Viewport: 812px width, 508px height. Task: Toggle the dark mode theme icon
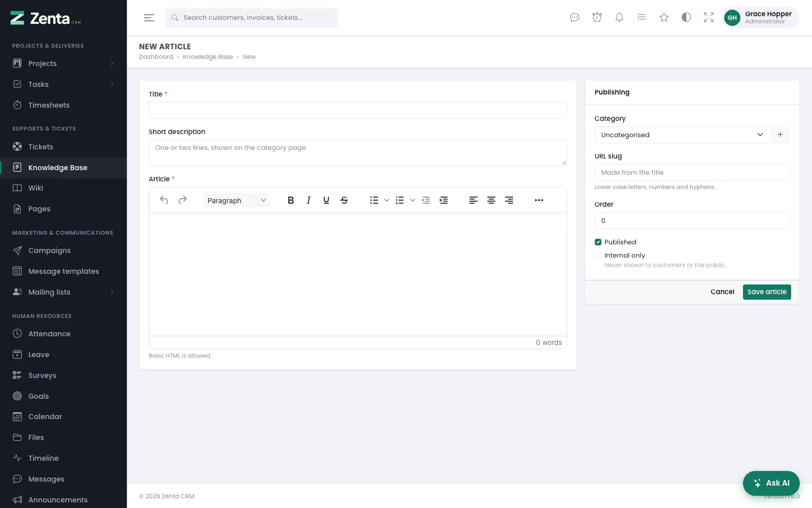[686, 18]
